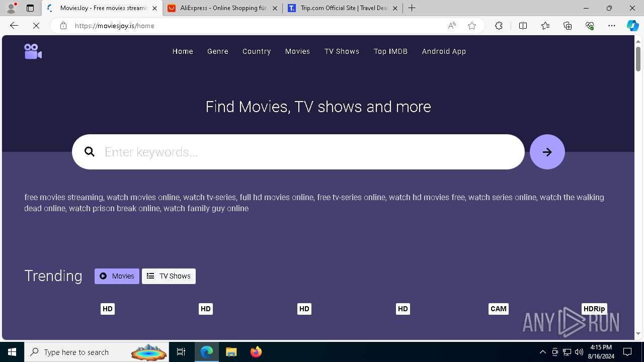Launch Firefox from the taskbar

[x=256, y=352]
